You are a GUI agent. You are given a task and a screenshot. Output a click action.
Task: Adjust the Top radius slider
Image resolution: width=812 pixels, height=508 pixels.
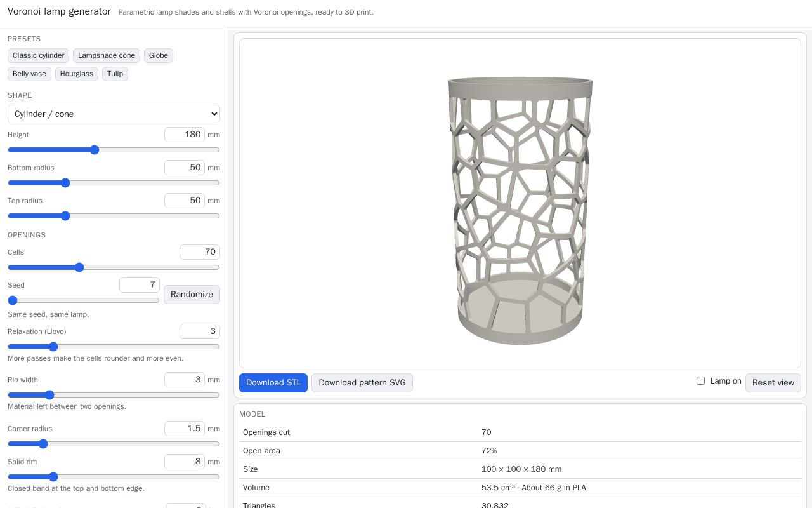[114, 216]
